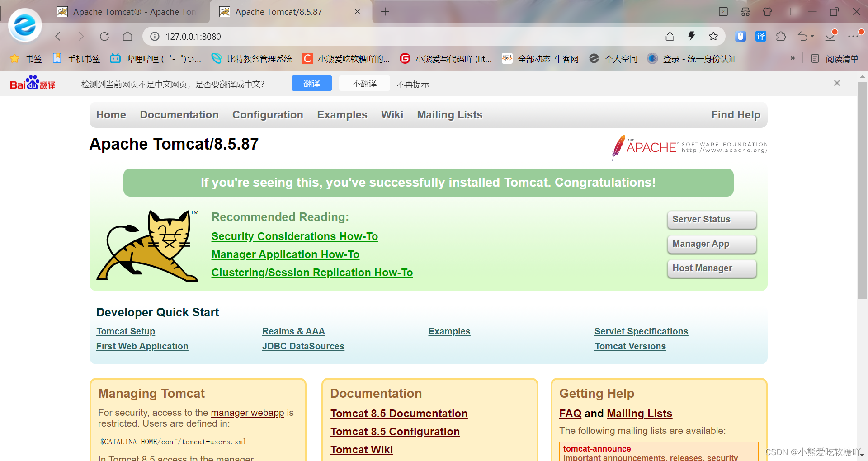Expand hidden bookmarks with the » chevron
868x461 pixels.
pyautogui.click(x=793, y=58)
